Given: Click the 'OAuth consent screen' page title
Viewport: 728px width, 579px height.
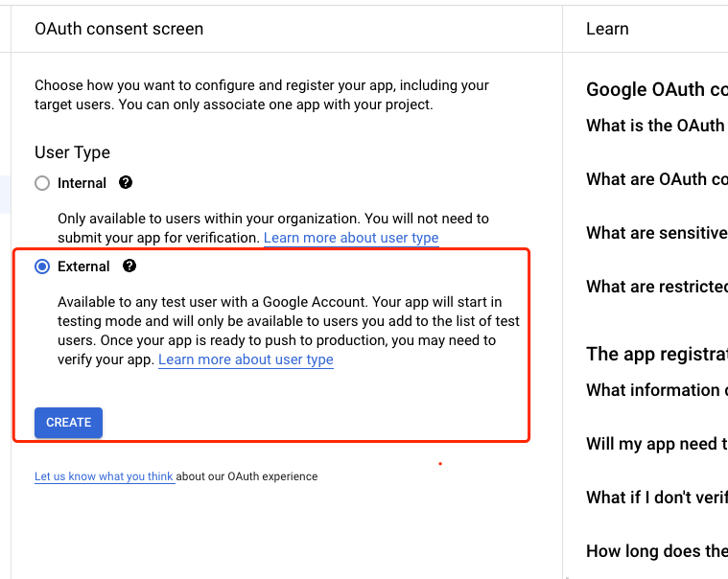Looking at the screenshot, I should (119, 29).
